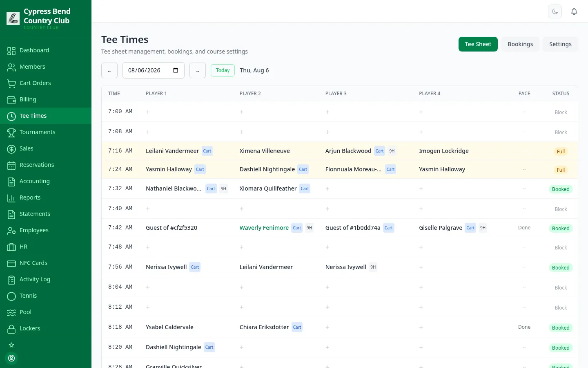Add Player 4 at 7:56 AM

click(x=421, y=267)
